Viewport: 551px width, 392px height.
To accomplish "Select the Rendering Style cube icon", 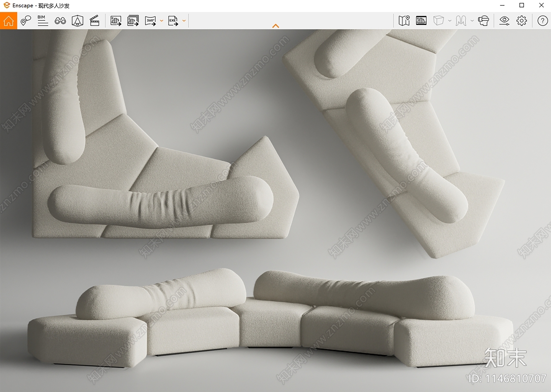I will click(438, 21).
